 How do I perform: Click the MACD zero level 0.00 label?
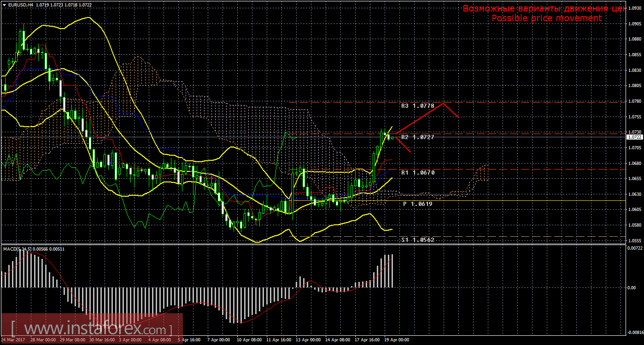point(631,287)
